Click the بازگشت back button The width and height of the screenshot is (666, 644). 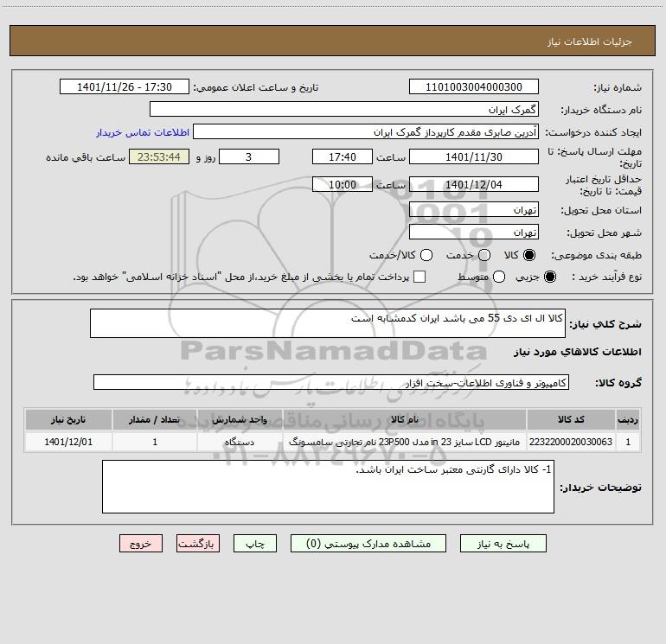[198, 544]
